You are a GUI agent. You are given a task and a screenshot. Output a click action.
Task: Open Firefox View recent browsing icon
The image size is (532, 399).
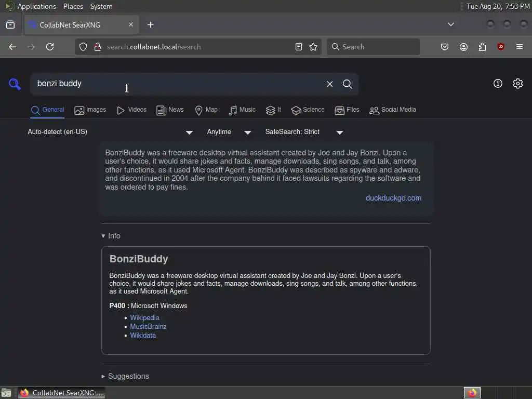[x=10, y=25]
